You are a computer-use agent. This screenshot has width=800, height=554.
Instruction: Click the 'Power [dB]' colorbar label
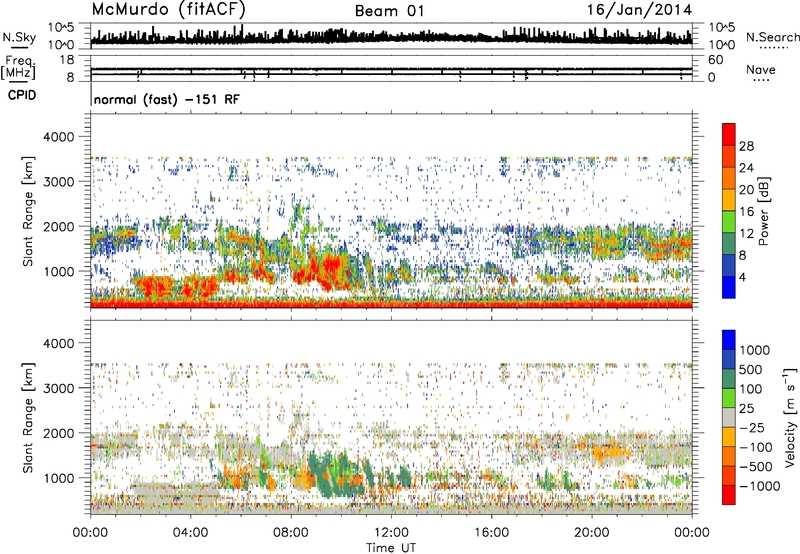(764, 211)
